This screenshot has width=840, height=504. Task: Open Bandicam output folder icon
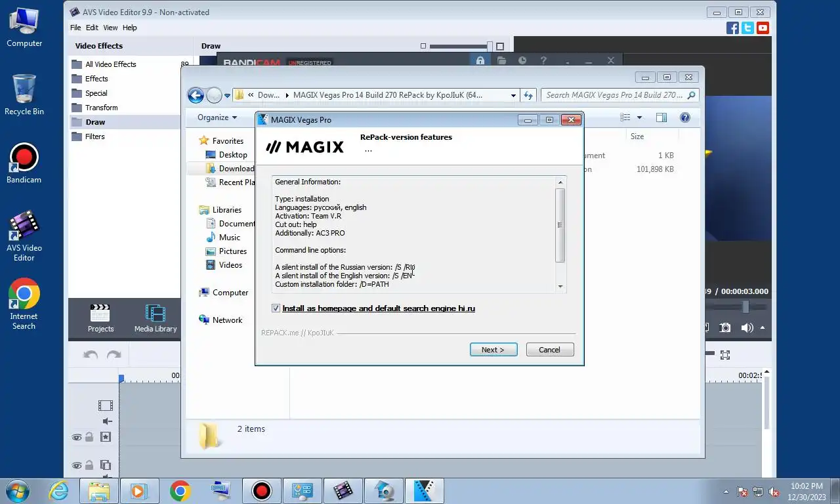[501, 60]
